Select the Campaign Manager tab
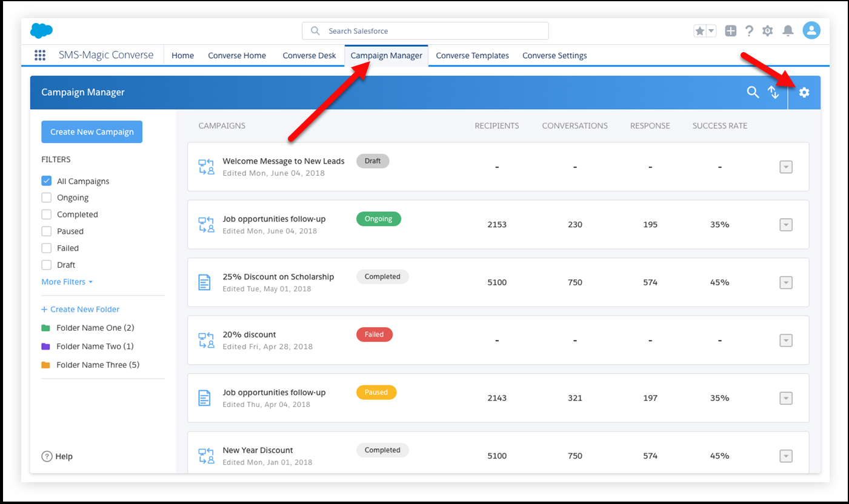 pyautogui.click(x=387, y=55)
